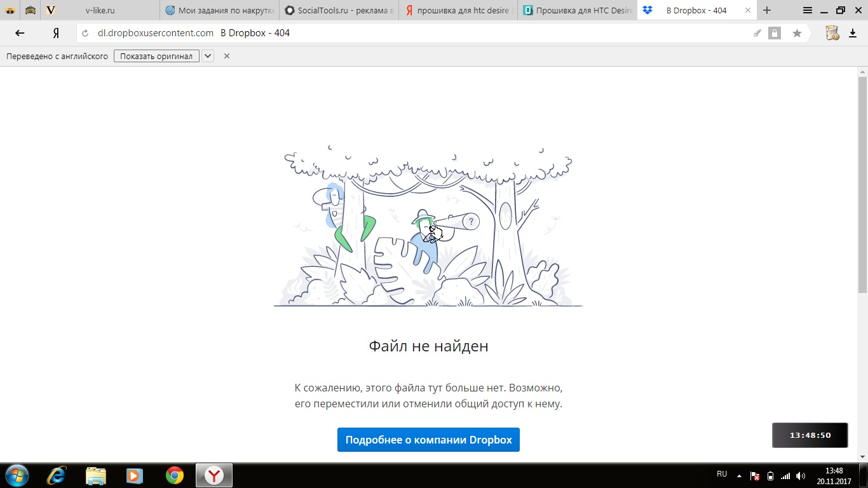Click the Show desktop strip
The width and height of the screenshot is (868, 488).
864,475
